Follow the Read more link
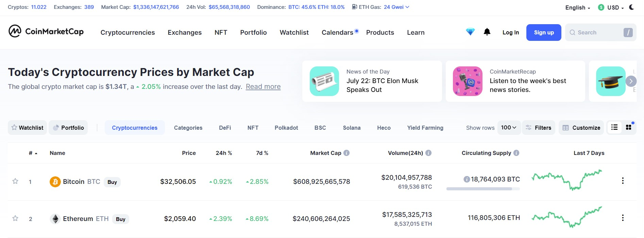This screenshot has height=238, width=644. (263, 86)
